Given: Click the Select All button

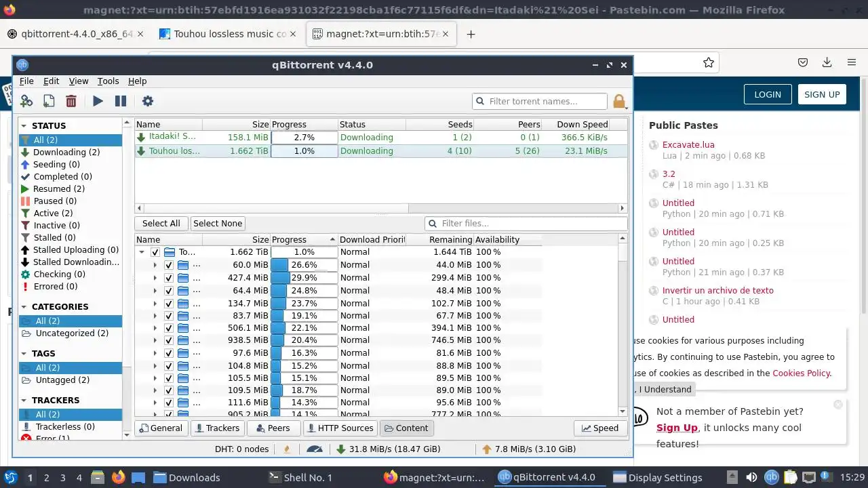Looking at the screenshot, I should [x=161, y=224].
